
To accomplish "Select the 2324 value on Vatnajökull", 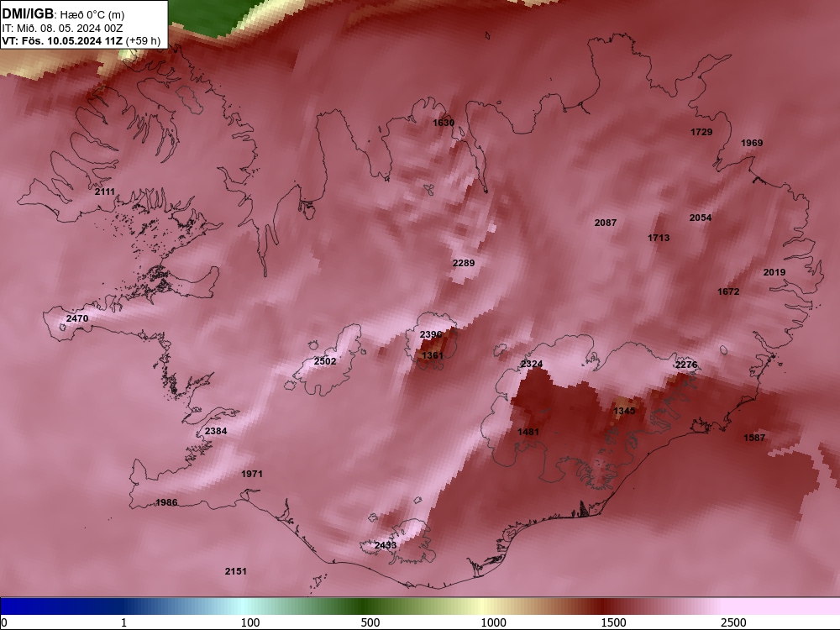I will tap(532, 364).
